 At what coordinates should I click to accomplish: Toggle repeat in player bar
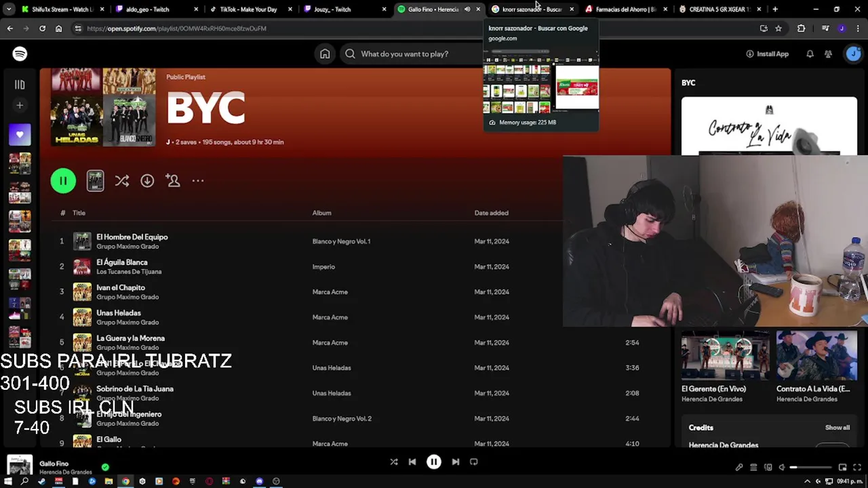click(474, 462)
